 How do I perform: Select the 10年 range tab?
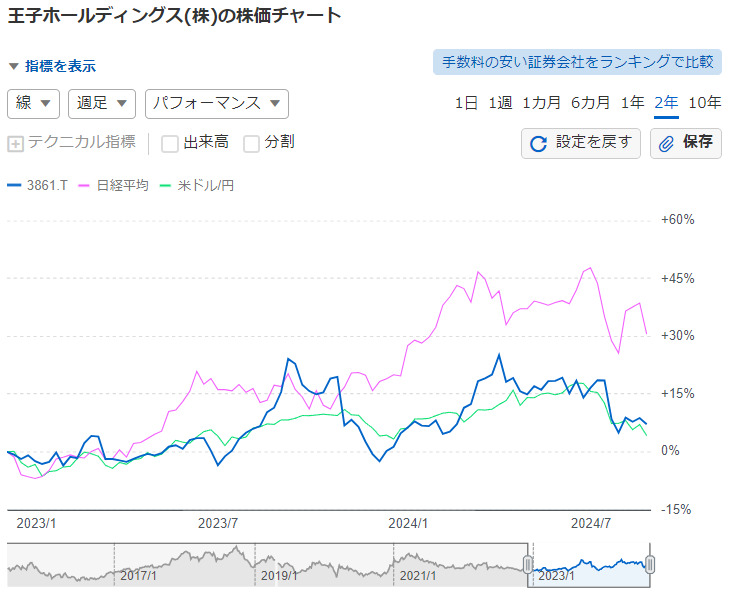tap(705, 103)
